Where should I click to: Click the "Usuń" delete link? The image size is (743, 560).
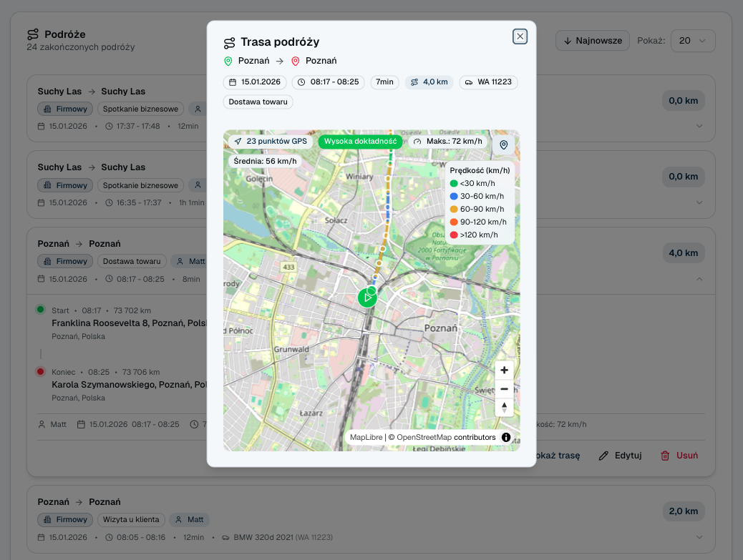pos(678,455)
